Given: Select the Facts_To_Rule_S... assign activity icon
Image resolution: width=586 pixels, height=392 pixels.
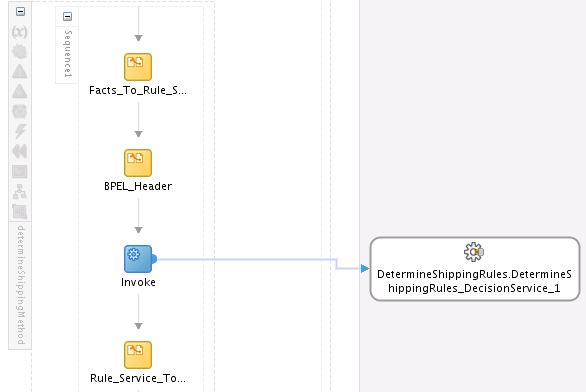Looking at the screenshot, I should coord(138,67).
